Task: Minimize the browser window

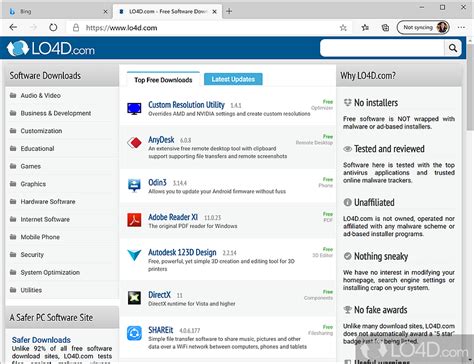Action: click(422, 7)
